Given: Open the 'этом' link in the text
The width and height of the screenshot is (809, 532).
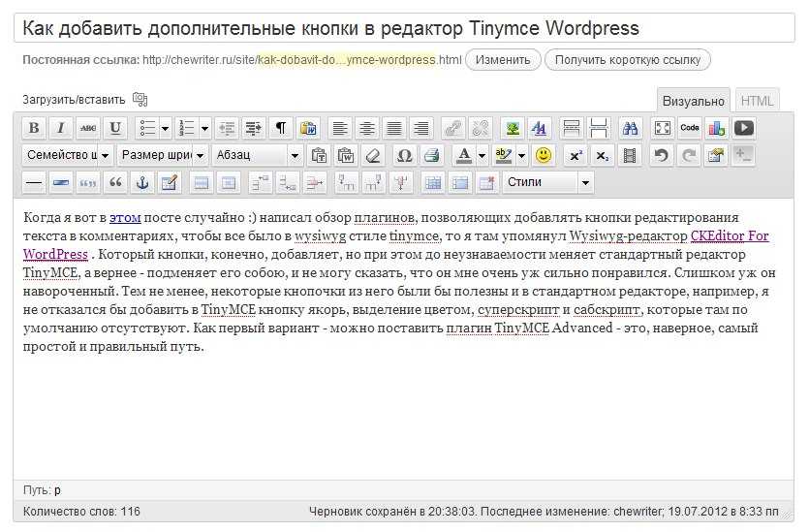Looking at the screenshot, I should (x=125, y=217).
